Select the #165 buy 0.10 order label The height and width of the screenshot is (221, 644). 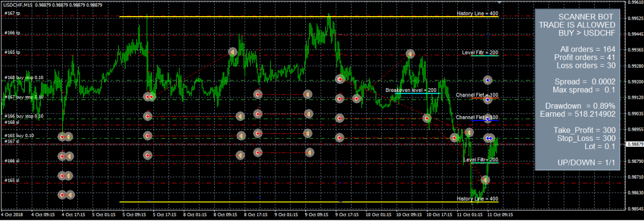(19, 136)
